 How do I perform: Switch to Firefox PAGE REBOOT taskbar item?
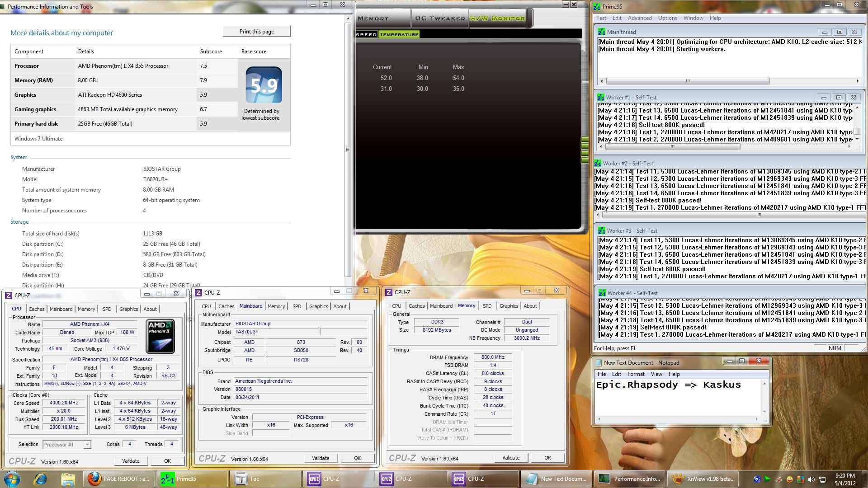[x=119, y=479]
